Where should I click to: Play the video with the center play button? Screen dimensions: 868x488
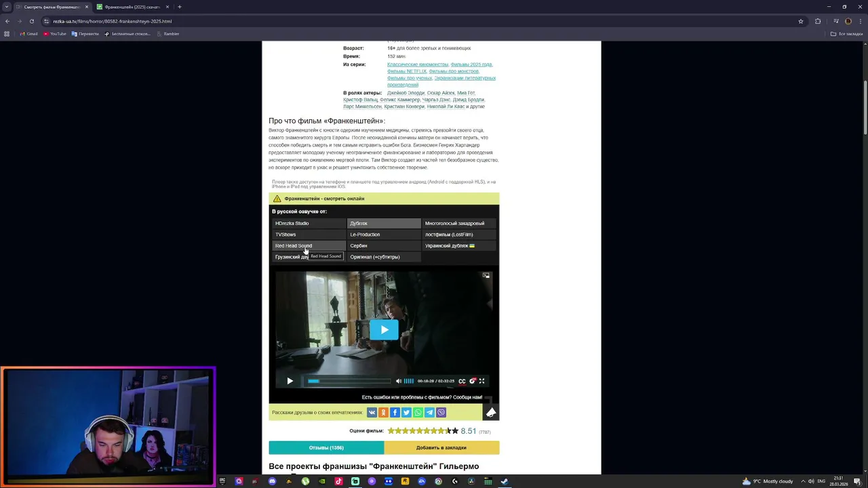pos(384,329)
